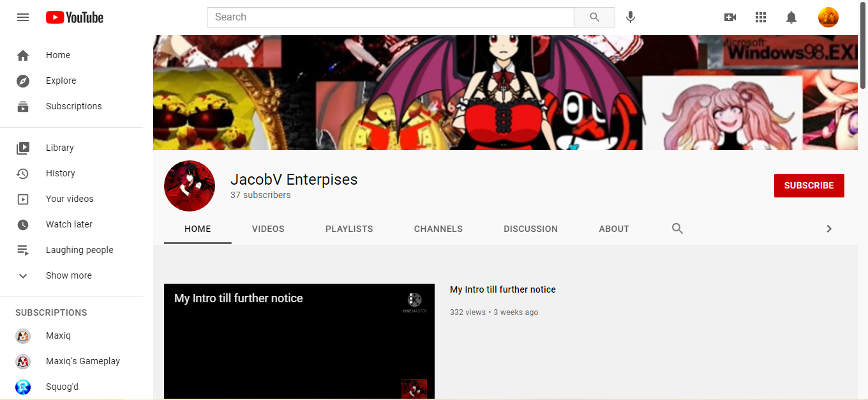
Task: Switch to the CHANNELS tab
Action: (438, 229)
